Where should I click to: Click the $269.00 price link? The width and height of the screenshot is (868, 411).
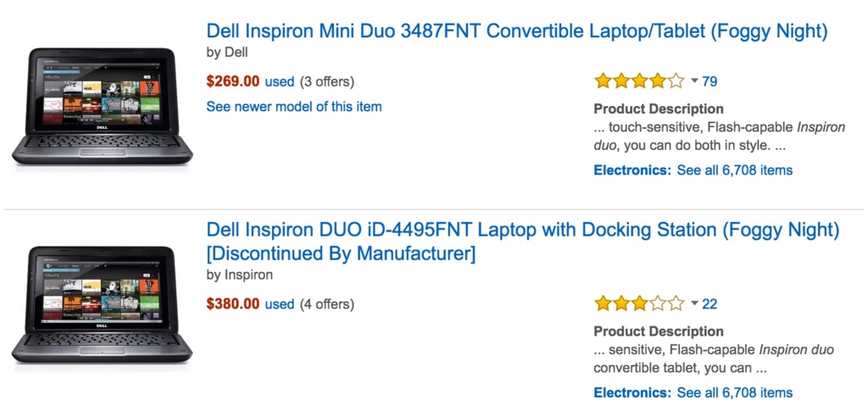pyautogui.click(x=233, y=81)
